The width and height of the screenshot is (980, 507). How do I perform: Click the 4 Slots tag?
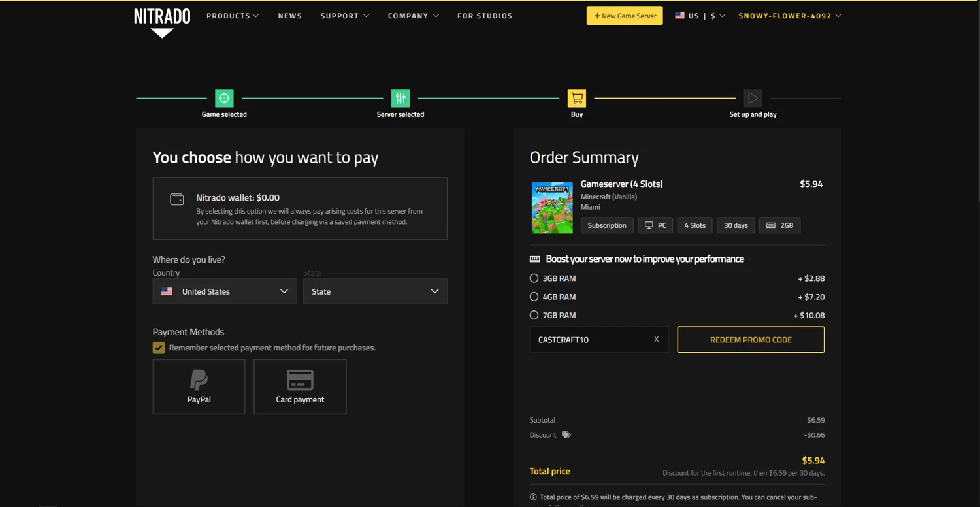click(x=694, y=225)
